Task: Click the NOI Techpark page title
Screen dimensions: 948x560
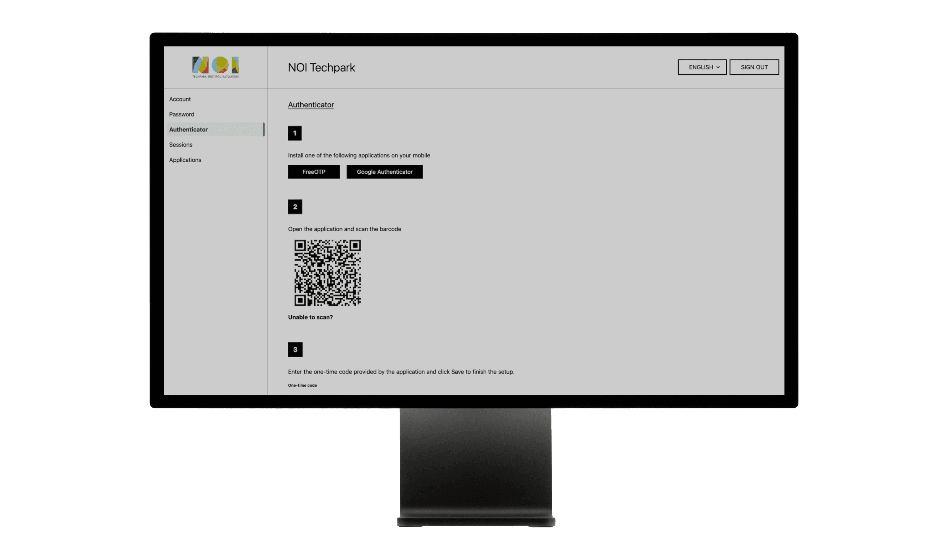Action: 321,68
